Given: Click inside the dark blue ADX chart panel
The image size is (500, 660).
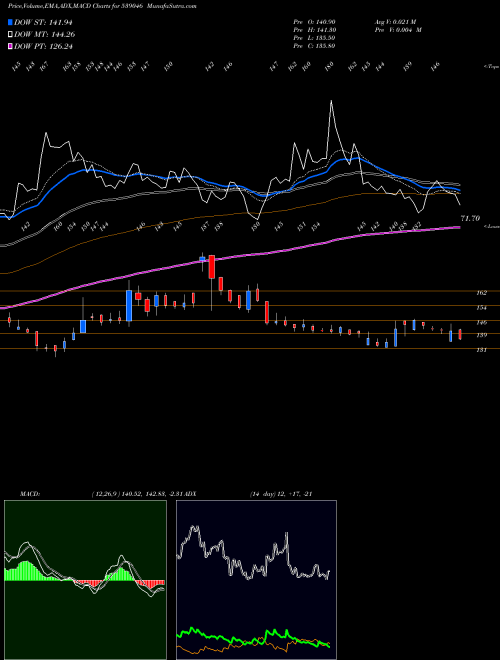Looking at the screenshot, I should [x=256, y=580].
